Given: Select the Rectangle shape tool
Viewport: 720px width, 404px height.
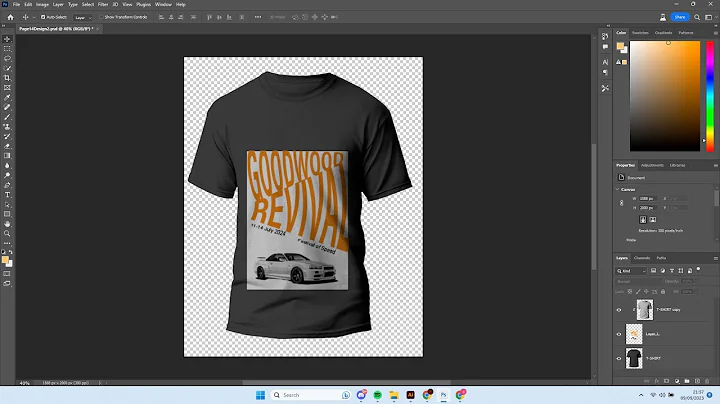Looking at the screenshot, I should (7, 214).
